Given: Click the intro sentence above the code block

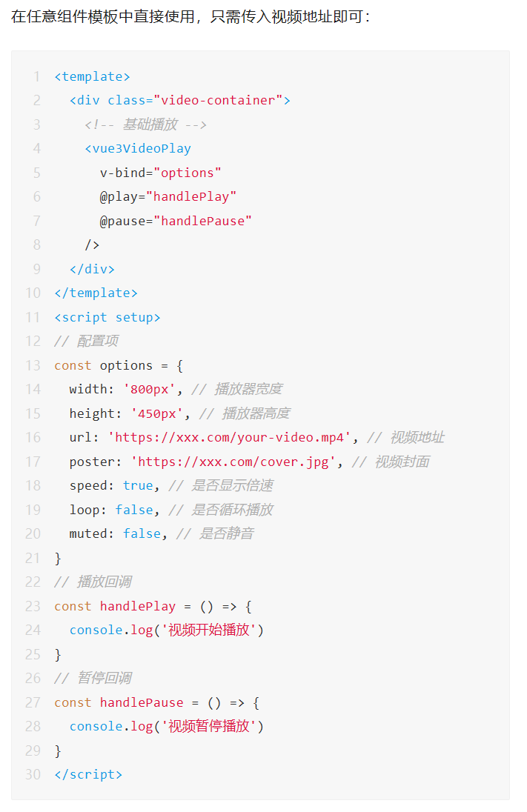Looking at the screenshot, I should click(x=190, y=16).
